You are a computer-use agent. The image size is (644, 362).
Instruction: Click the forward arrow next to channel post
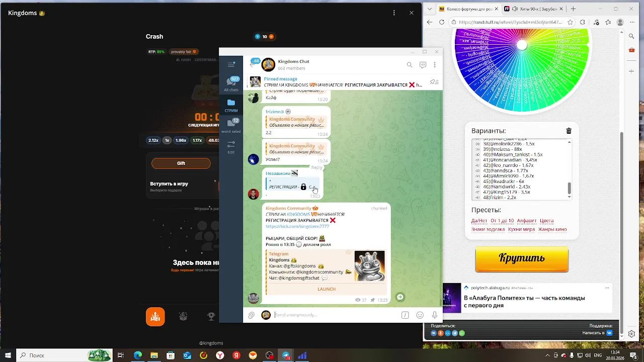(x=400, y=297)
